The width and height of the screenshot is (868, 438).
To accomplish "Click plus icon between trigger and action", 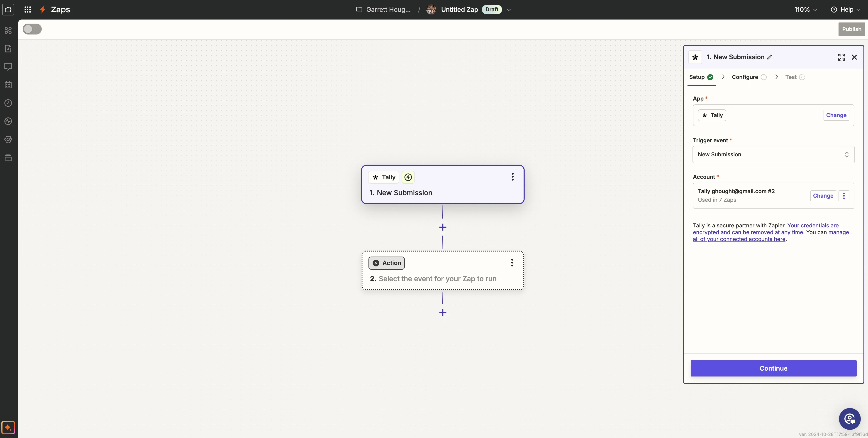I will pos(443,227).
